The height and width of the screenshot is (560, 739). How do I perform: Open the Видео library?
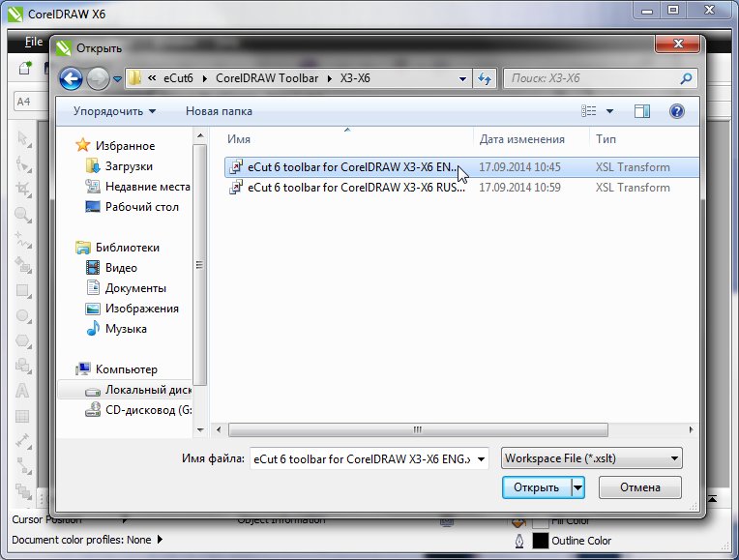pyautogui.click(x=121, y=268)
